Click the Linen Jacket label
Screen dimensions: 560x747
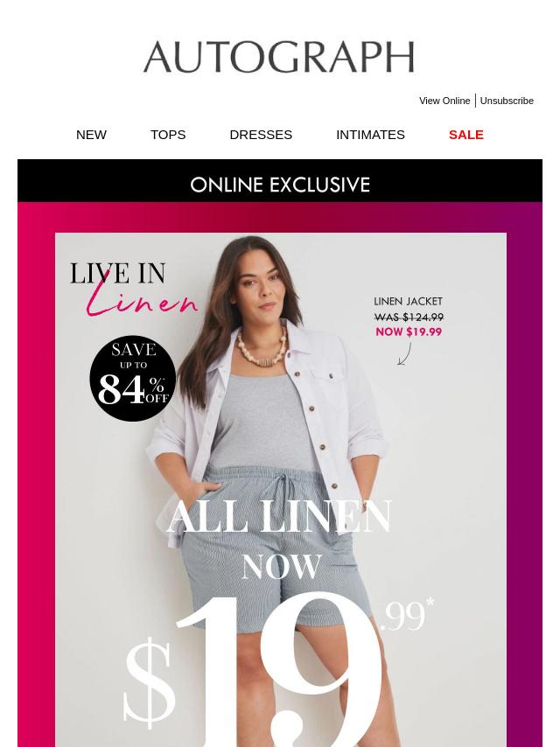click(408, 302)
